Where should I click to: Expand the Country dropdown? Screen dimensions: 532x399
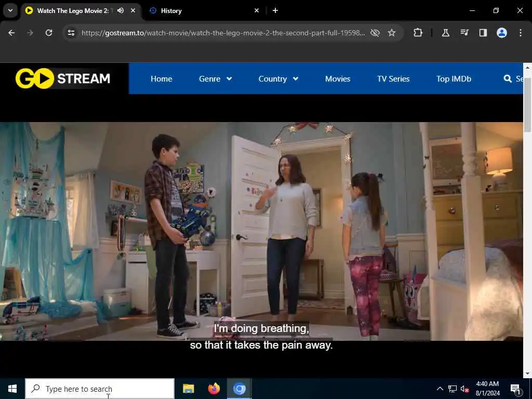(278, 79)
